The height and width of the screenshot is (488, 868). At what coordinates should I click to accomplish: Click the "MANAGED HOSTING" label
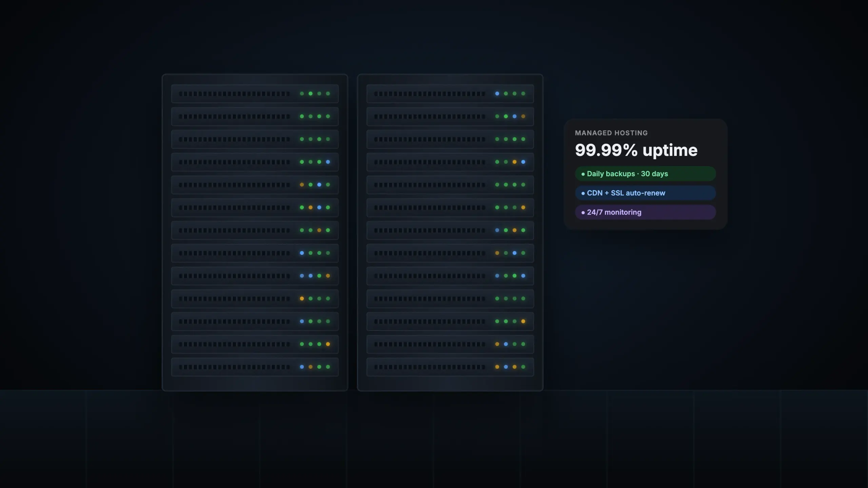pyautogui.click(x=611, y=133)
